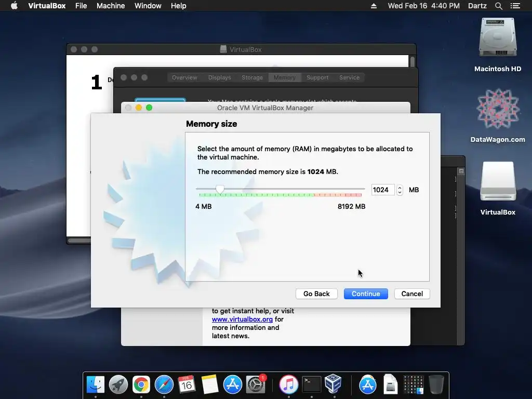Viewport: 532px width, 399px height.
Task: Open the www.virtualbox.org link
Action: (242, 320)
